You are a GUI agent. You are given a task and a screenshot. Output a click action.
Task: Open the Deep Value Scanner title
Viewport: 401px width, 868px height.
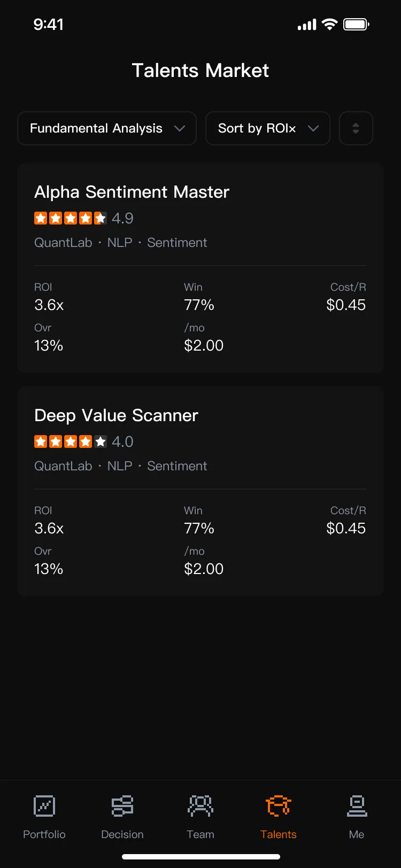(x=116, y=415)
